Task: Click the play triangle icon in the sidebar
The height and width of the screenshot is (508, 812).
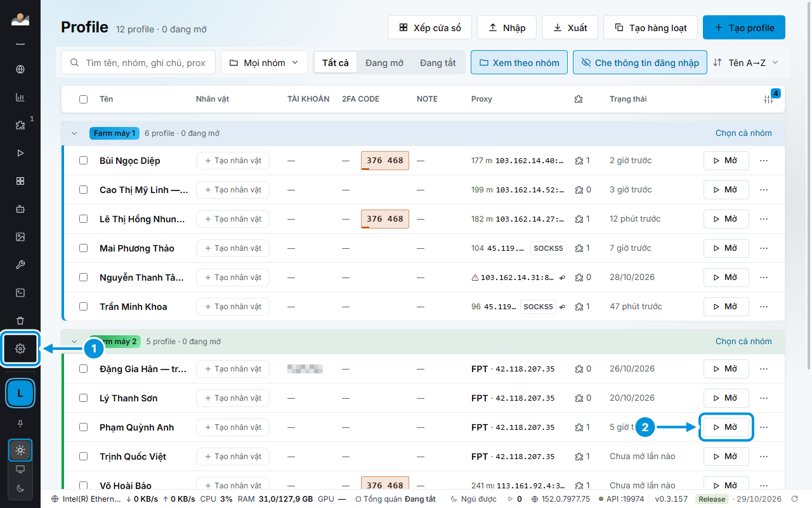Action: [x=20, y=153]
